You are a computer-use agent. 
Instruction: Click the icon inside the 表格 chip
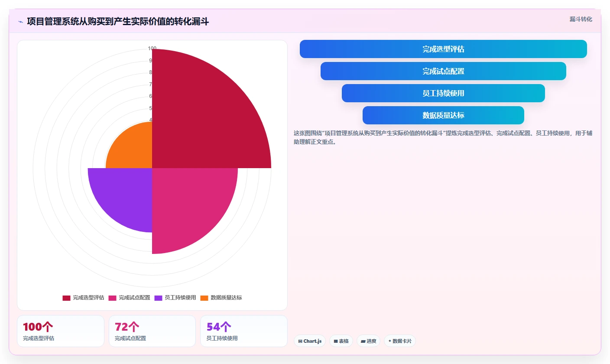tap(336, 341)
